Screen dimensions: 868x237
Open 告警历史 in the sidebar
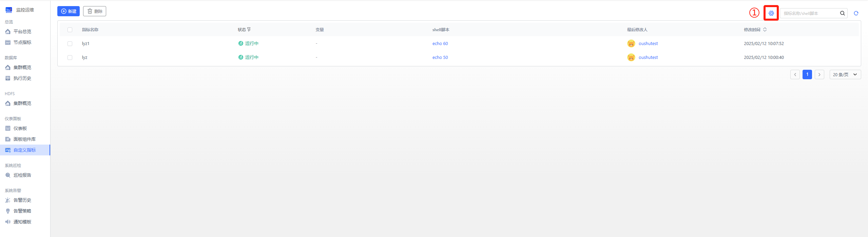22,200
